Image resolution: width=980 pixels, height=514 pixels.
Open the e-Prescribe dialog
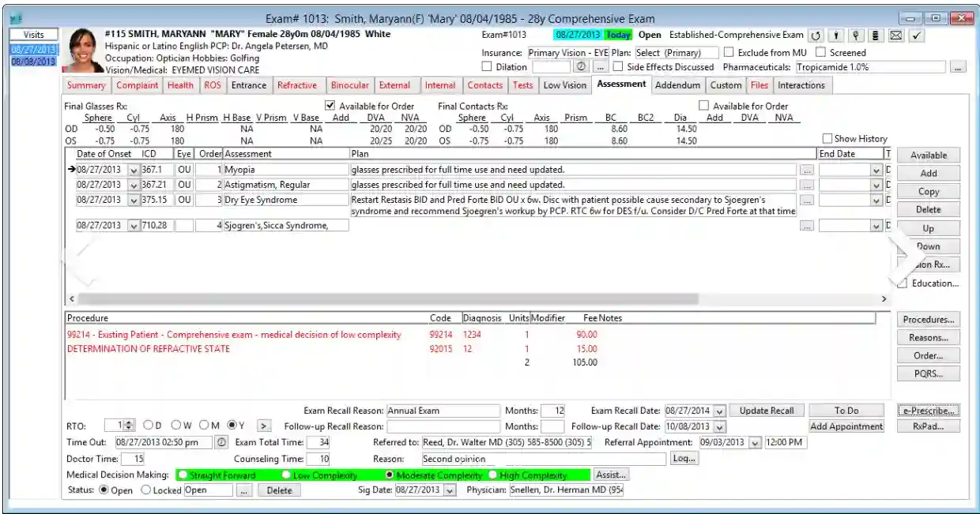929,411
